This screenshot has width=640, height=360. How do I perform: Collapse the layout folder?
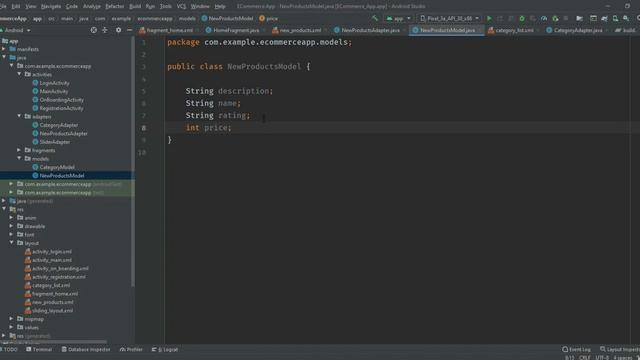click(11, 242)
